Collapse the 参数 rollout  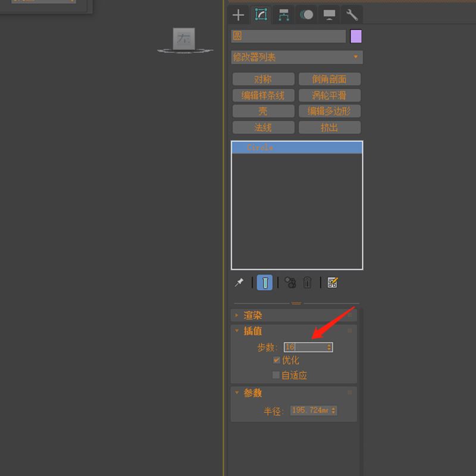(253, 393)
